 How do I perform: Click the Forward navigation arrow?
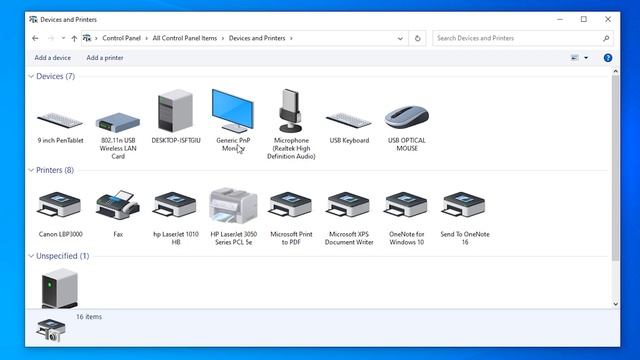coord(51,38)
